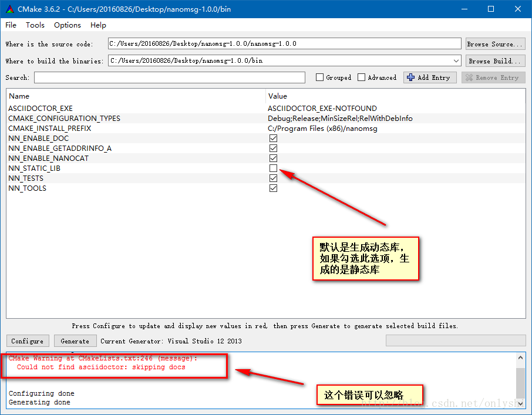Click the Current Generator label

point(171,341)
